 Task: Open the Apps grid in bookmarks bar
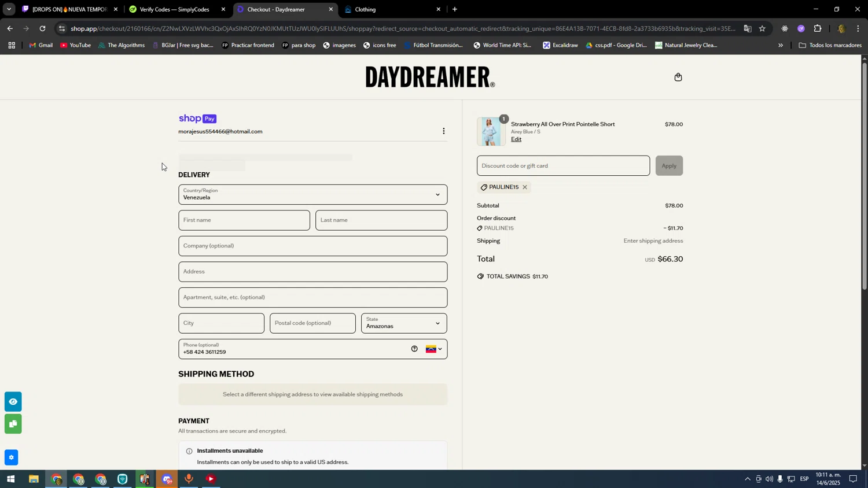(x=12, y=45)
